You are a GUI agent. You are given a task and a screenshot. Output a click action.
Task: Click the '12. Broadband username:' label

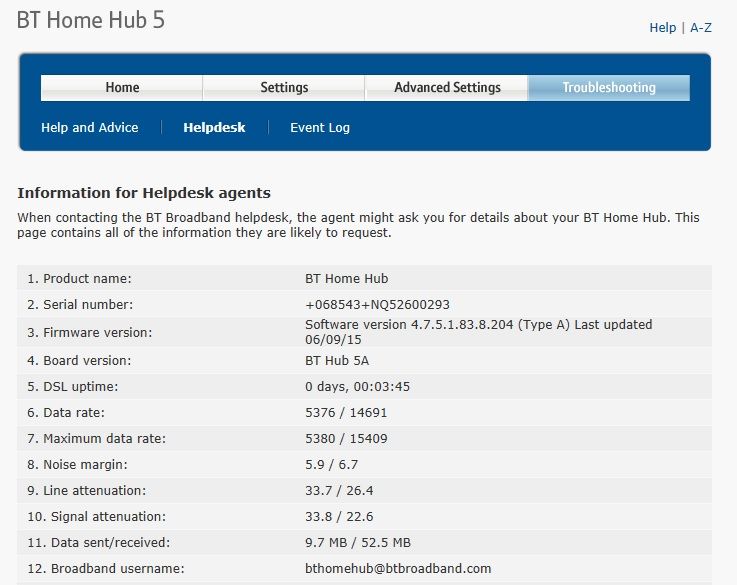(106, 569)
